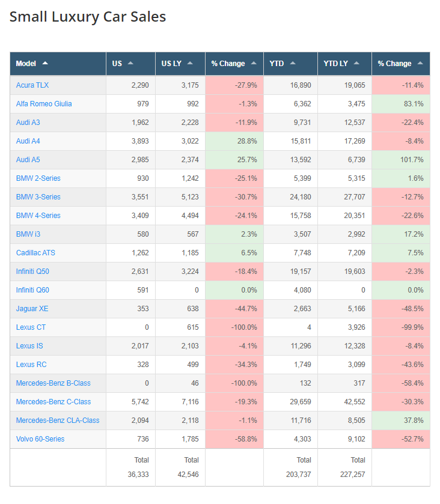Select YTD total value 203,737
Viewport: 440px width, 504px height.
click(x=299, y=475)
